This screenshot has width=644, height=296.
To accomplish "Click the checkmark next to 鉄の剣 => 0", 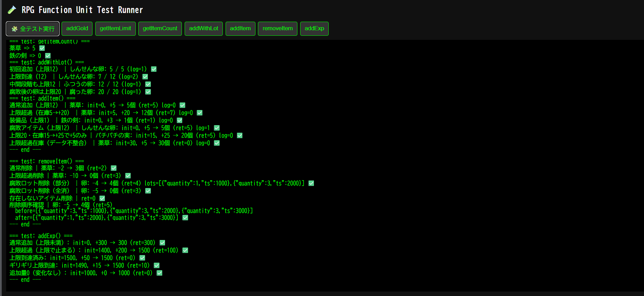I will pyautogui.click(x=48, y=56).
